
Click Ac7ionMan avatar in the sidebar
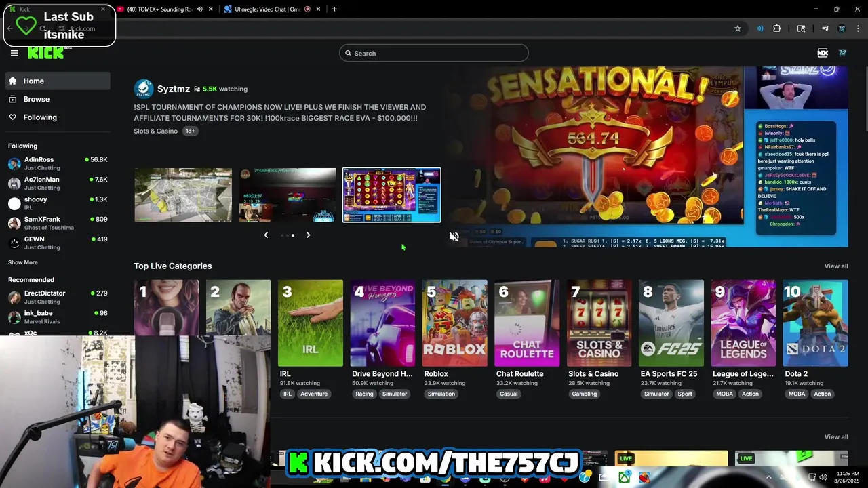click(x=14, y=184)
